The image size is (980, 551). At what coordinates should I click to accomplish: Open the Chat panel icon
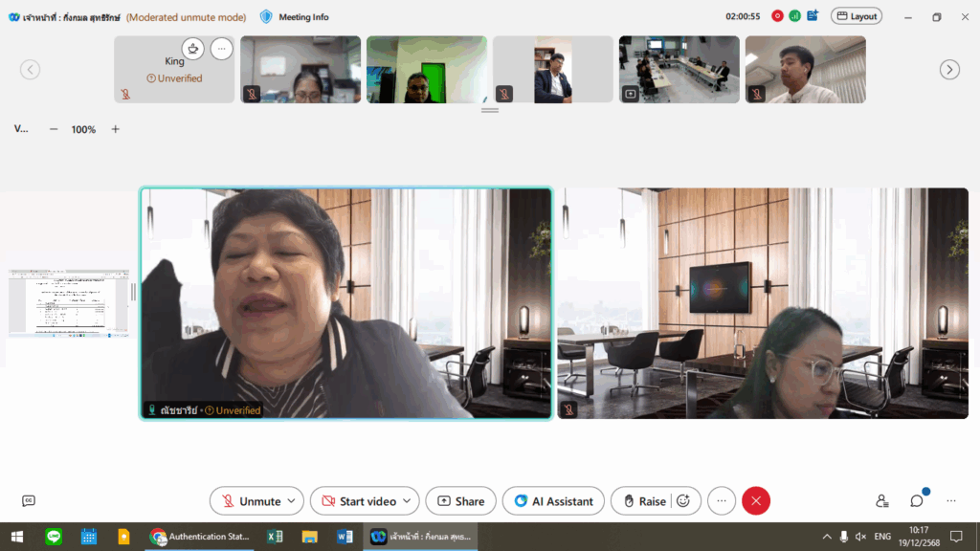917,500
